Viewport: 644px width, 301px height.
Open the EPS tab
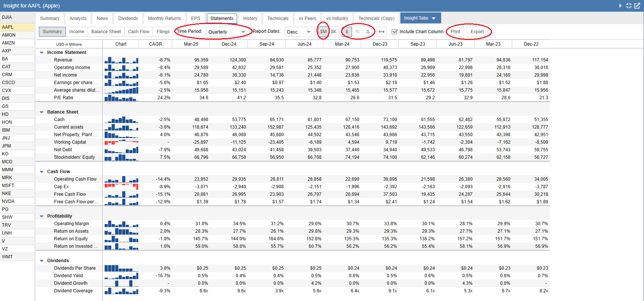[196, 18]
